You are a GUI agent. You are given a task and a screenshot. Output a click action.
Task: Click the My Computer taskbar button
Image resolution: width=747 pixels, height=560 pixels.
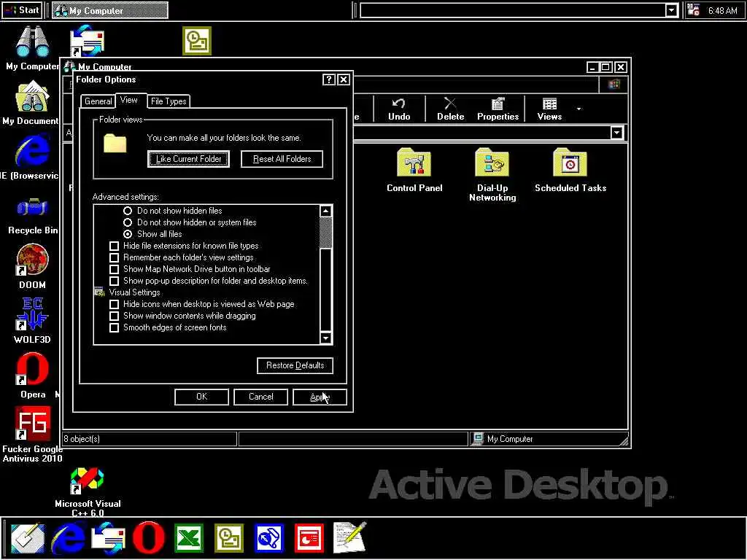click(x=109, y=10)
